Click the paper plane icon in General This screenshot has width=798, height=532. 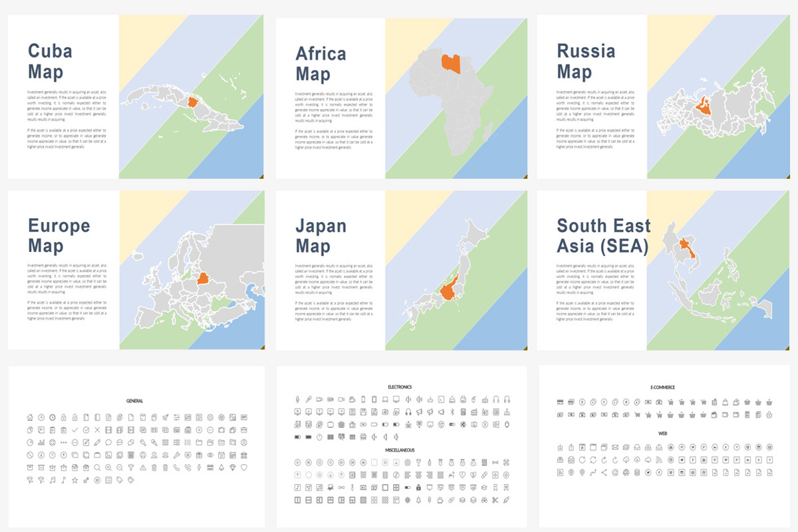165,418
